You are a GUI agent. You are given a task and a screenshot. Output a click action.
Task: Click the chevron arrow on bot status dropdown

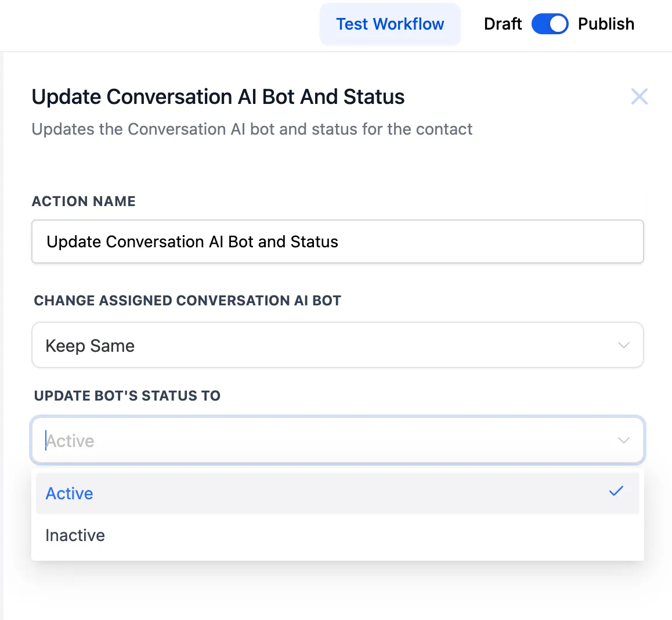click(x=623, y=441)
